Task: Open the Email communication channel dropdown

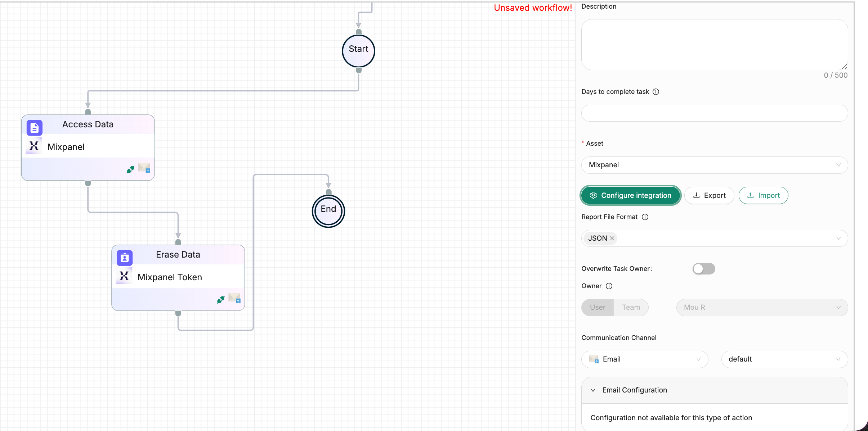Action: click(644, 359)
